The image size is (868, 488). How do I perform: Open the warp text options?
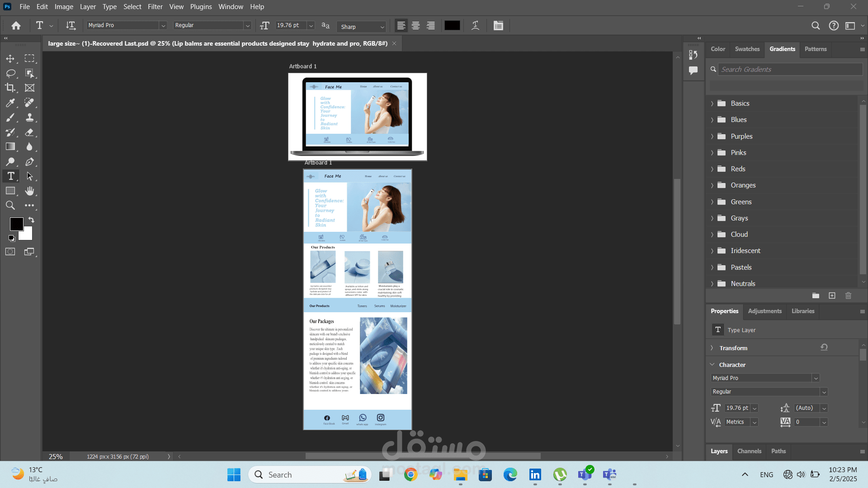[x=475, y=26]
